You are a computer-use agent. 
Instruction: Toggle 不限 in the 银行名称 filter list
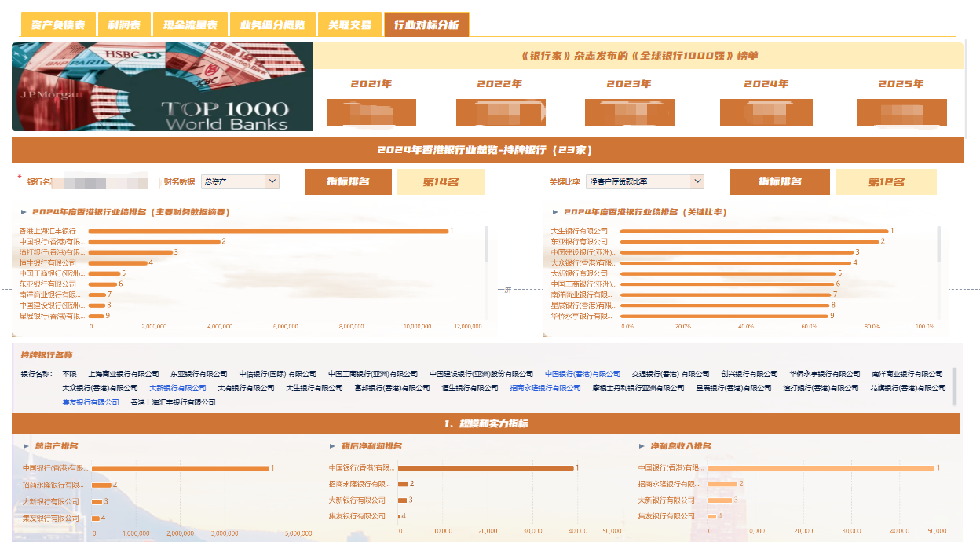(70, 375)
